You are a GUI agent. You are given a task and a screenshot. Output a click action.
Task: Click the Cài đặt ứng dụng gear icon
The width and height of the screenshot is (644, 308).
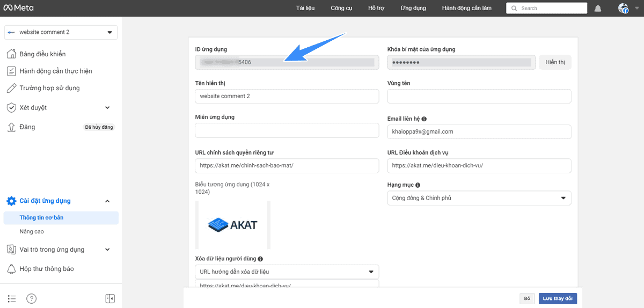[11, 201]
